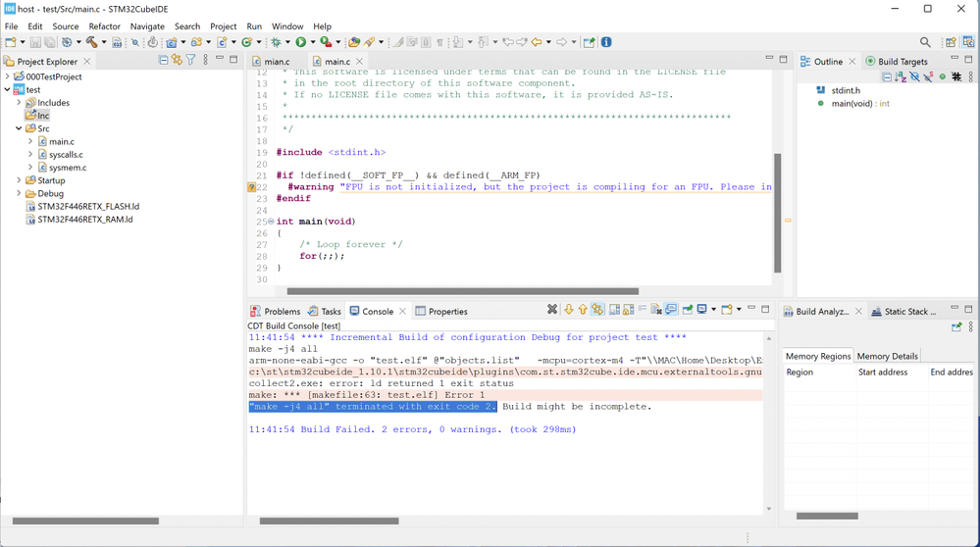Click the green Run button in toolbar
The width and height of the screenshot is (980, 547).
click(300, 42)
